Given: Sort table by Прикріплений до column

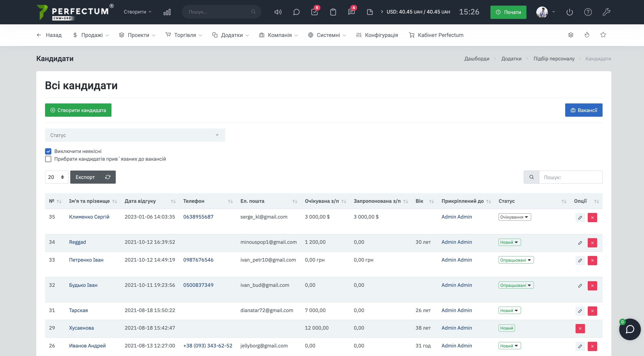Looking at the screenshot, I should click(466, 201).
